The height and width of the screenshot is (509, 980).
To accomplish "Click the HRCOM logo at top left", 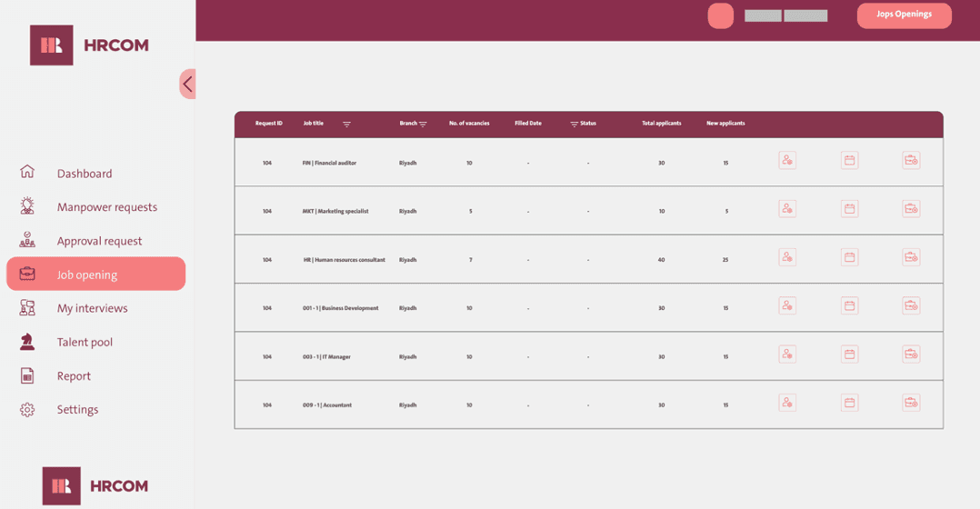I will point(89,45).
